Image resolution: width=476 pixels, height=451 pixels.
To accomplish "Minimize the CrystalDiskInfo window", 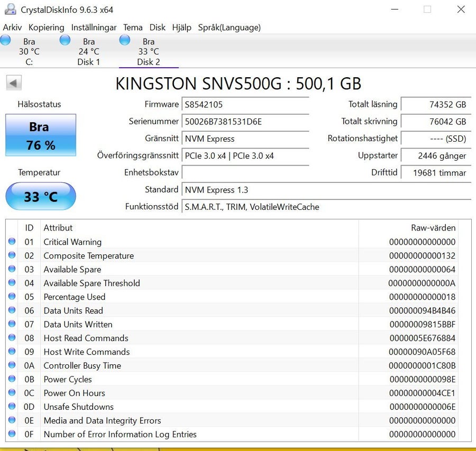I will (395, 10).
